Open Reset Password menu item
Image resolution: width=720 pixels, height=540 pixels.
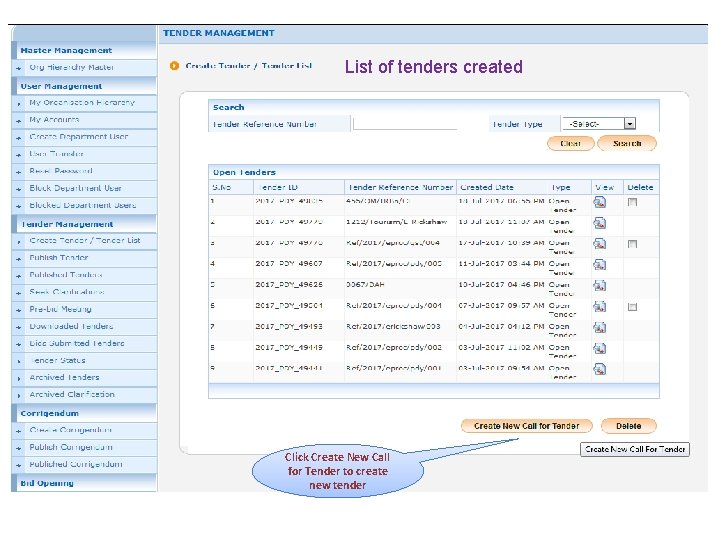click(84, 171)
